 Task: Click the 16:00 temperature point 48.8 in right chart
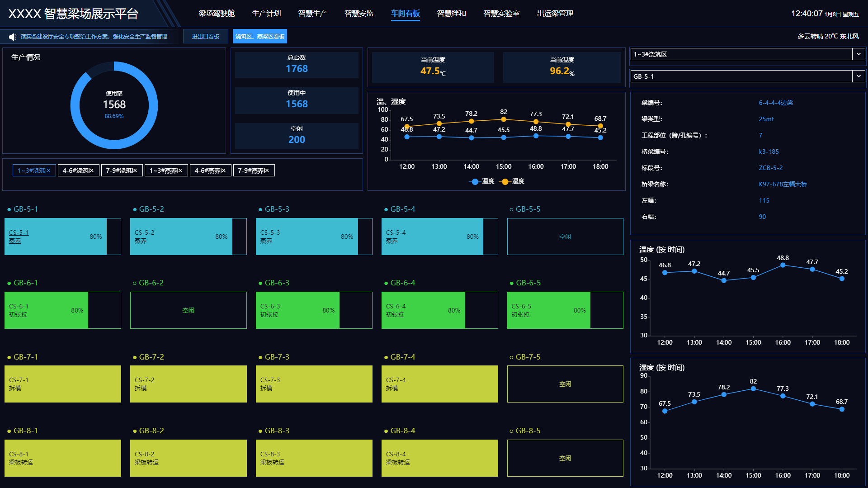click(x=783, y=265)
